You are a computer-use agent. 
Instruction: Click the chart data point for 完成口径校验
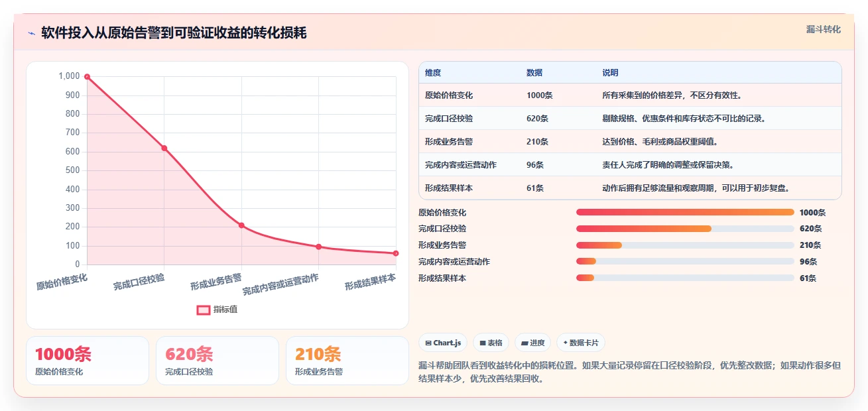pos(164,148)
